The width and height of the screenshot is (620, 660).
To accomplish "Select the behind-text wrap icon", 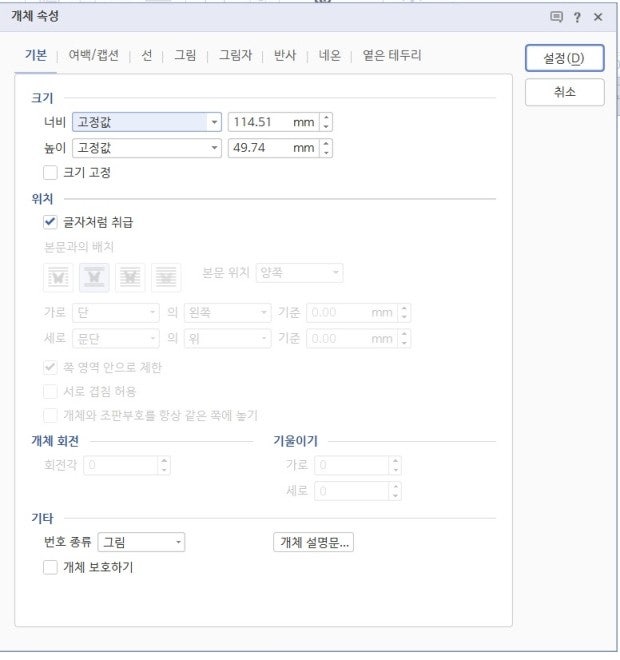I will [130, 277].
